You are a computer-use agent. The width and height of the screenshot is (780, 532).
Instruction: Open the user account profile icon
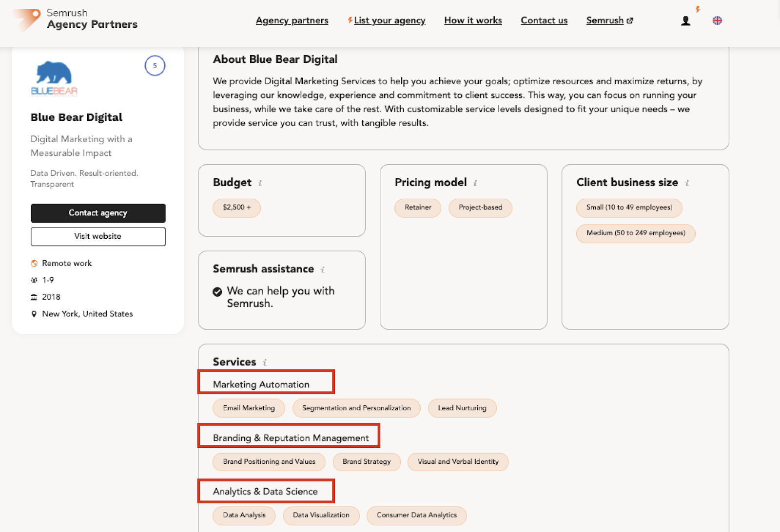685,20
